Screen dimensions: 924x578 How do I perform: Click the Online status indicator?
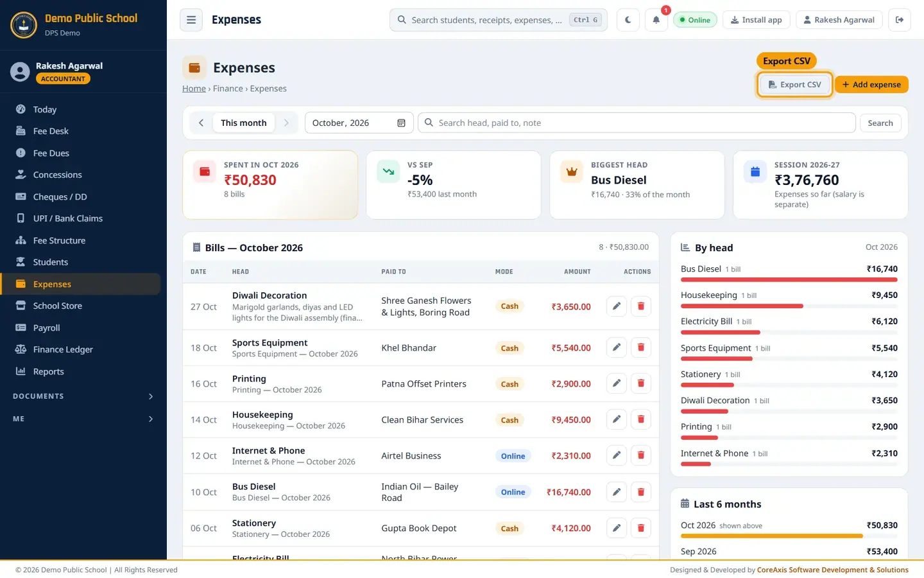tap(695, 20)
